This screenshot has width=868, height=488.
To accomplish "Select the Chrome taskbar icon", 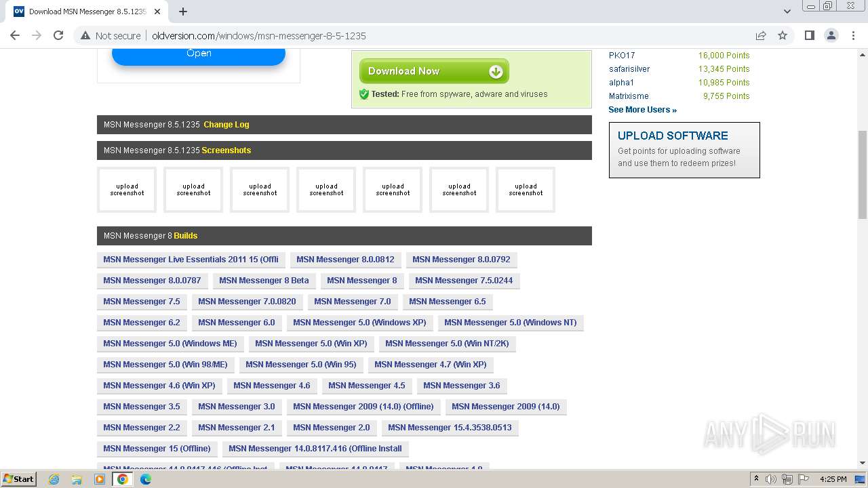I will click(123, 479).
